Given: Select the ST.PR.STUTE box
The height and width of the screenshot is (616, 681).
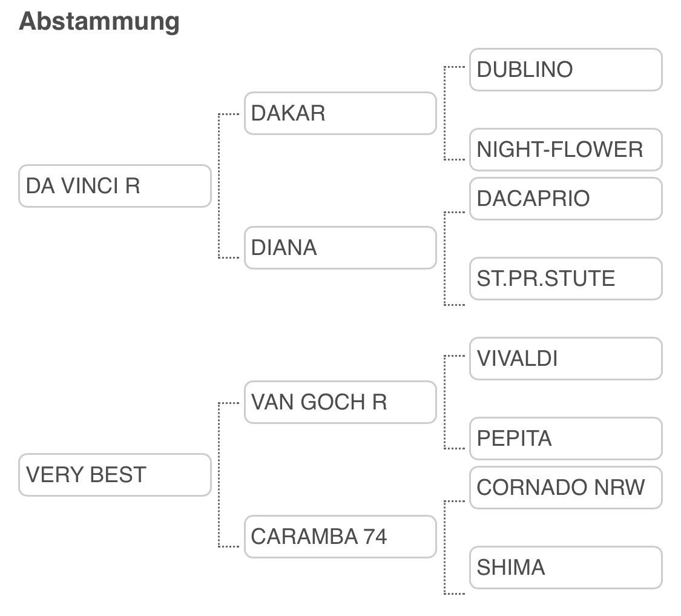Looking at the screenshot, I should pos(565,279).
